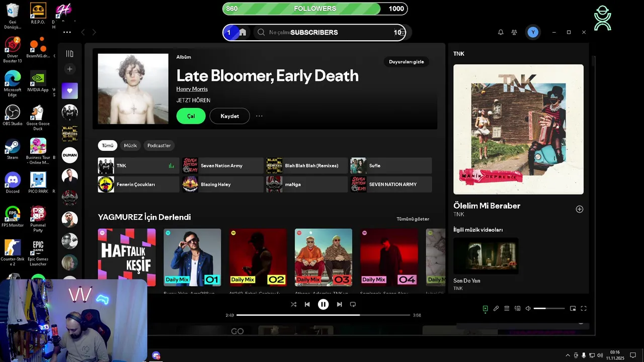Open the Microsoft Edge desktop shortcut

click(x=13, y=83)
